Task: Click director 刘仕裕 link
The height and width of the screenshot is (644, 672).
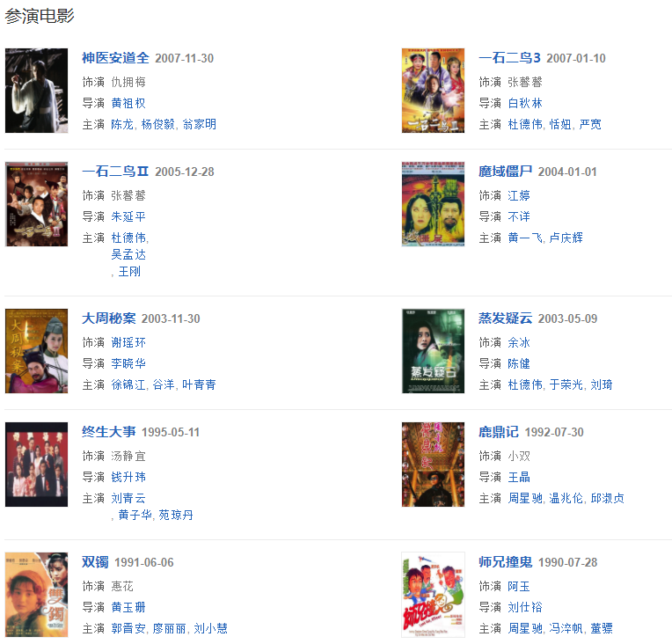Action: pyautogui.click(x=525, y=608)
